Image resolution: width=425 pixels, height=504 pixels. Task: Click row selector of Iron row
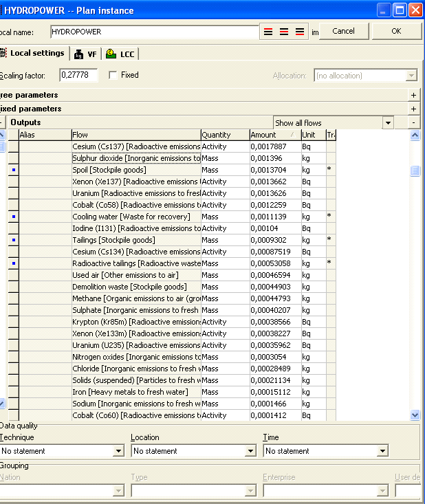(14, 392)
